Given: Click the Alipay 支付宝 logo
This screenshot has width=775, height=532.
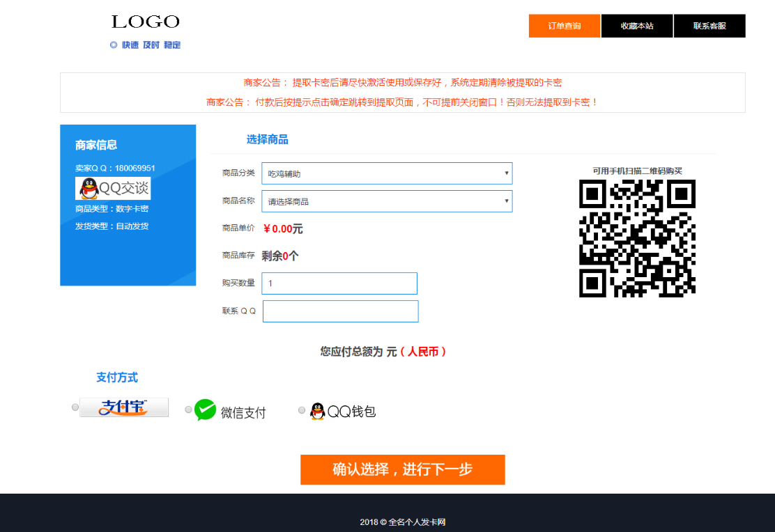Looking at the screenshot, I should coord(124,407).
